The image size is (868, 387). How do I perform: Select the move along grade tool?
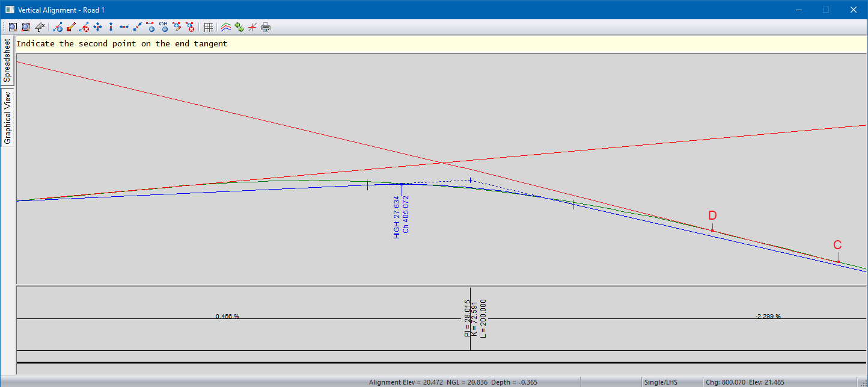pyautogui.click(x=137, y=27)
